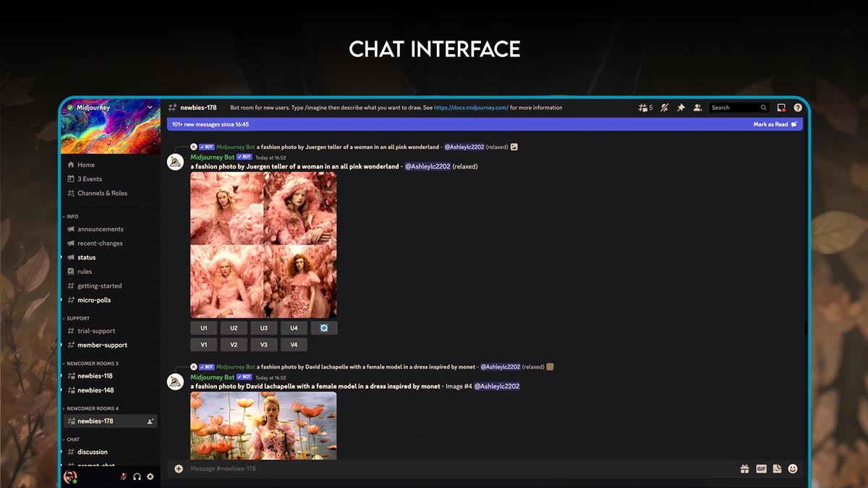Click the @Ashleylc2202 mention in pink wonderland message

427,166
